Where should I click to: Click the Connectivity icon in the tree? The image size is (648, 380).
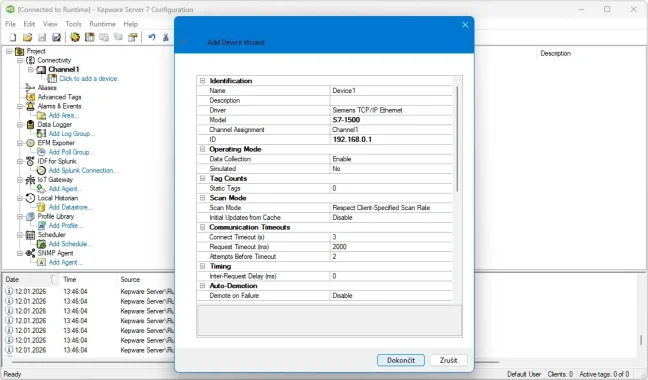click(30, 60)
